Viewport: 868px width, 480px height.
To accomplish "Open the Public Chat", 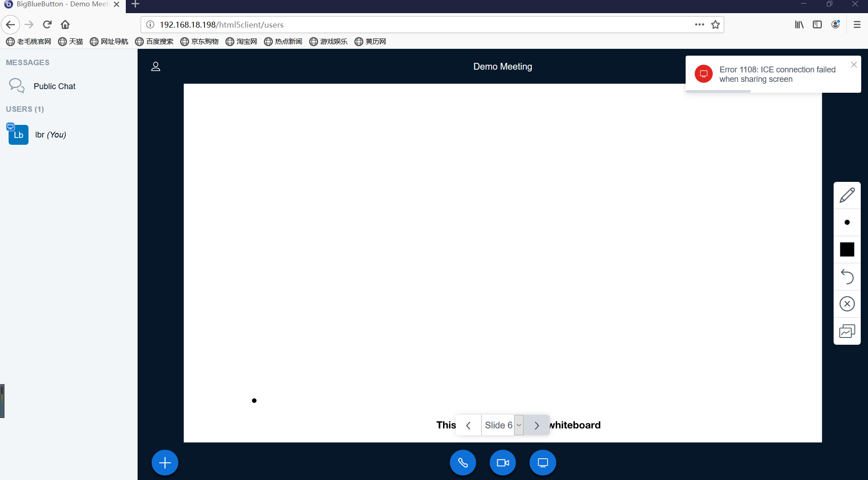I will point(55,86).
